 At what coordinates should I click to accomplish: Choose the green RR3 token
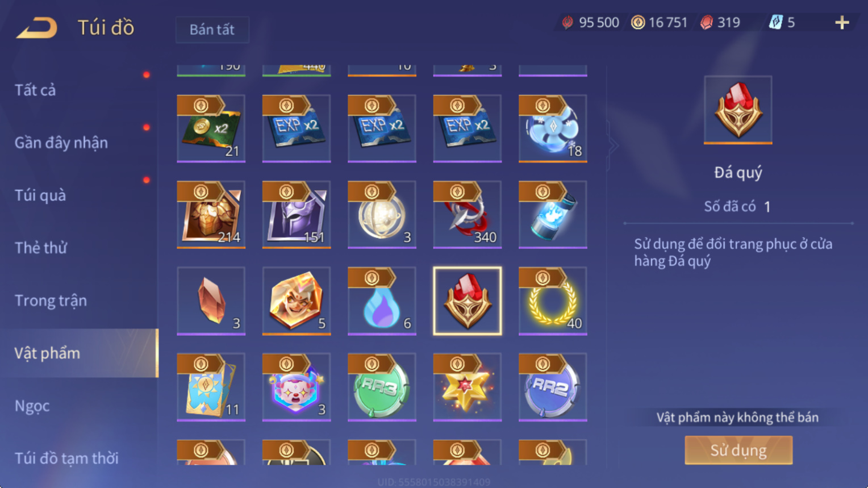click(382, 387)
